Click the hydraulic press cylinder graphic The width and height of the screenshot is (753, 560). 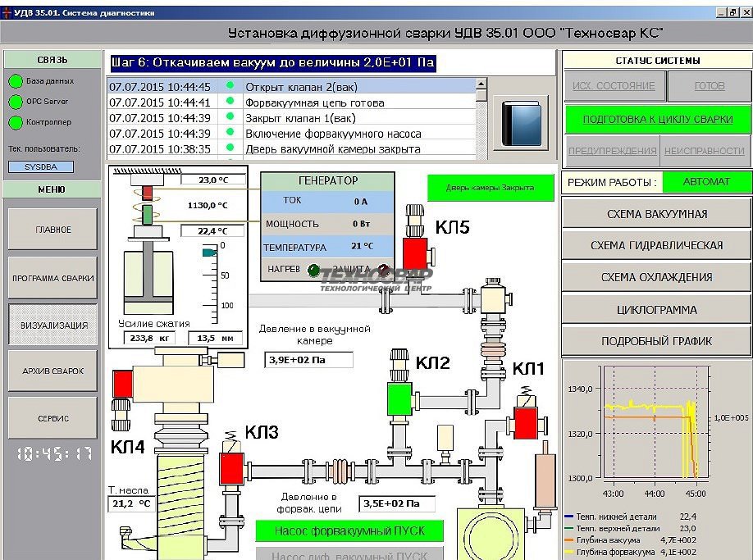[148, 282]
